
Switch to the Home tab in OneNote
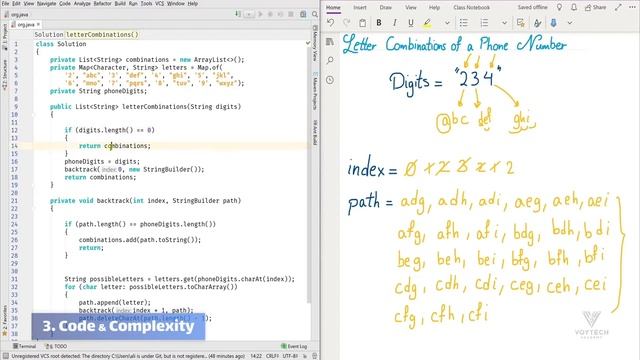point(333,7)
